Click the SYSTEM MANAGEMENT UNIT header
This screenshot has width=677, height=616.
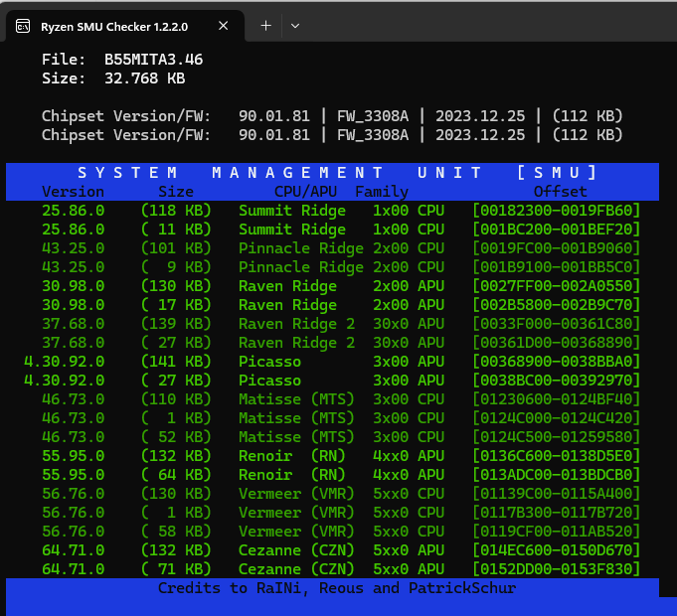[x=338, y=173]
